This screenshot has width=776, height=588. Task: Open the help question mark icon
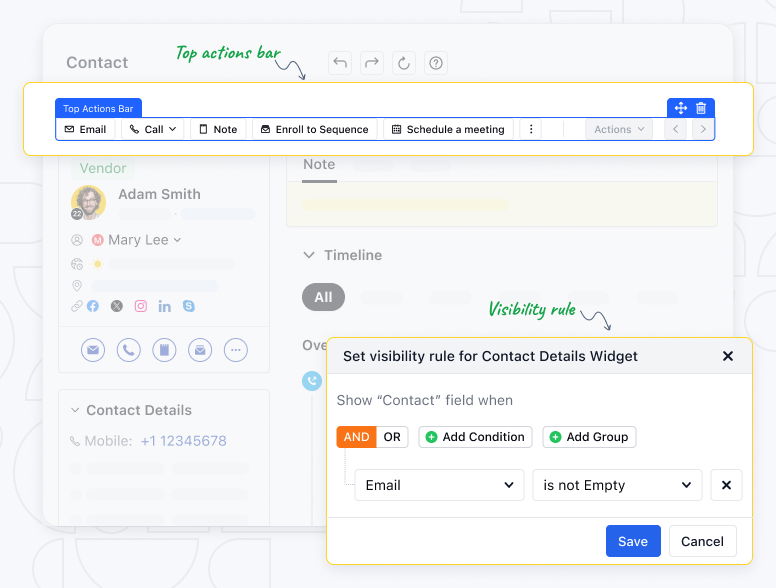(x=436, y=63)
